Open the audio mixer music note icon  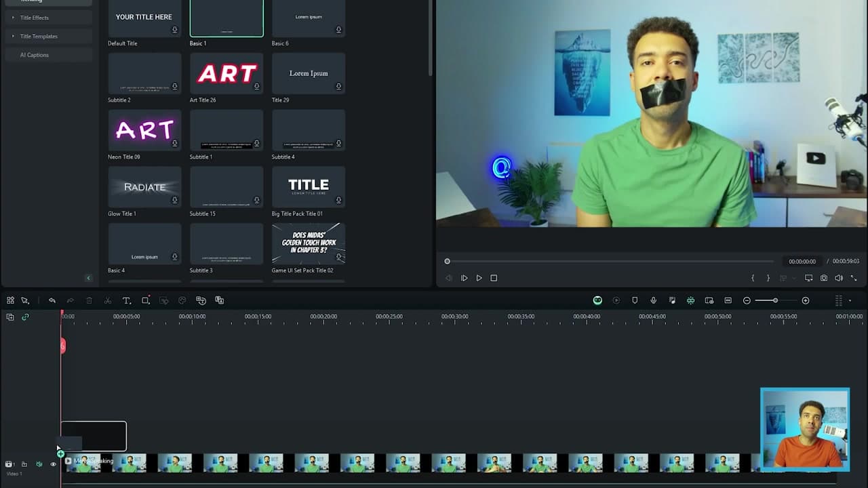672,300
